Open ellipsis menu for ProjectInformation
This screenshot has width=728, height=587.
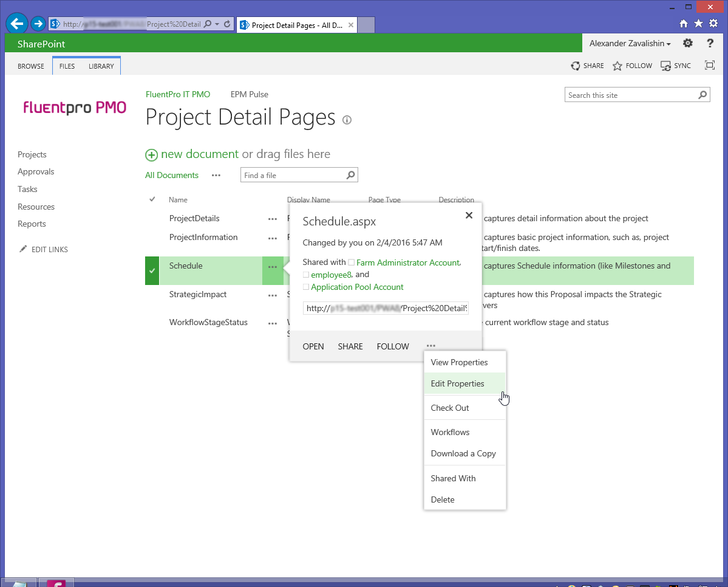coord(273,238)
